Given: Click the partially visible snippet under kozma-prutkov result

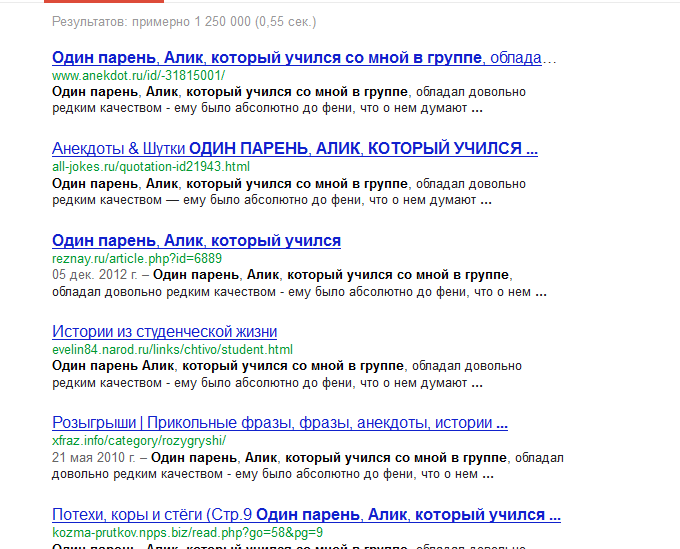Looking at the screenshot, I should click(x=289, y=546).
